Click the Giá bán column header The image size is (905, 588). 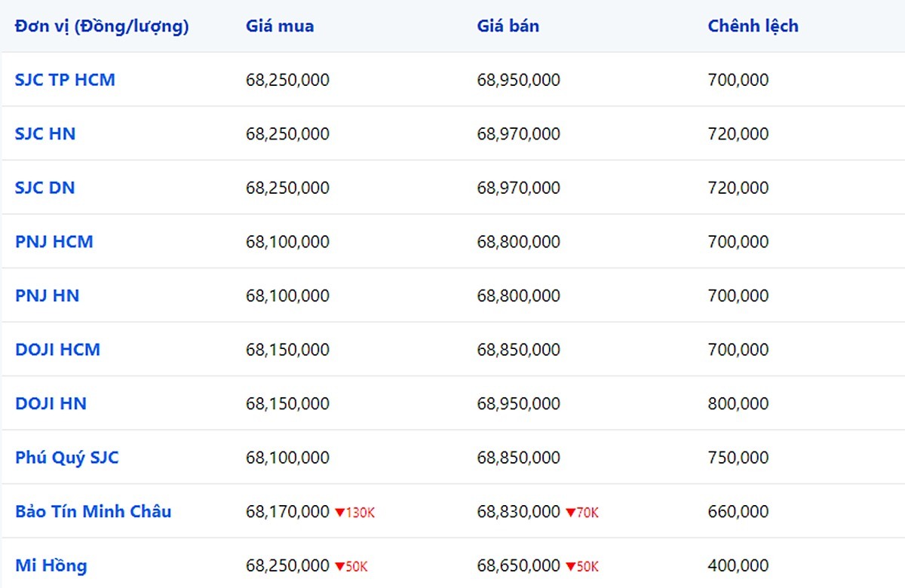tap(508, 26)
